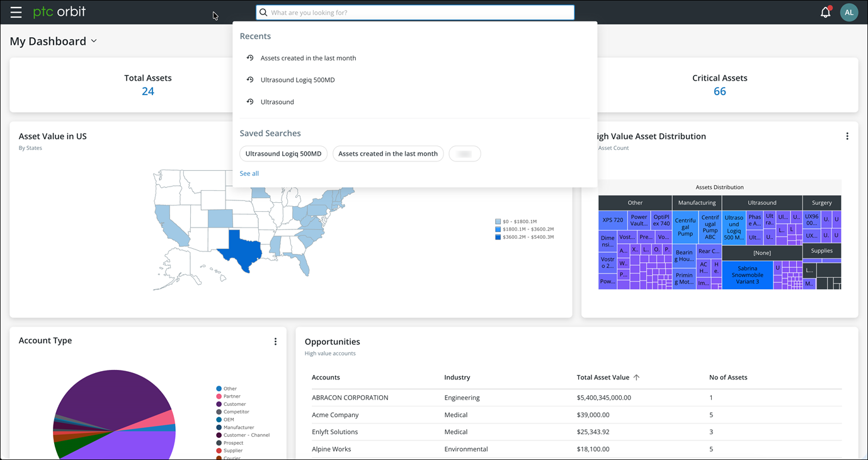Image resolution: width=868 pixels, height=460 pixels.
Task: Click See all saved searches link
Action: [x=249, y=173]
